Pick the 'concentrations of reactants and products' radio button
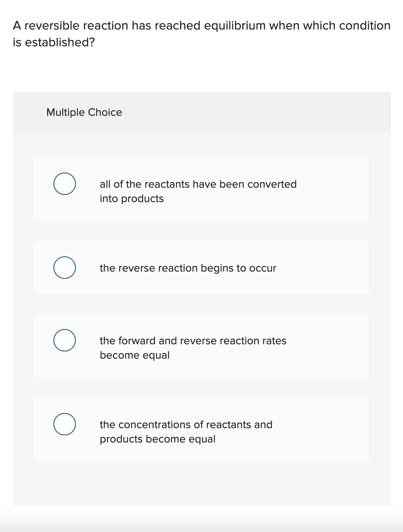 tap(65, 424)
